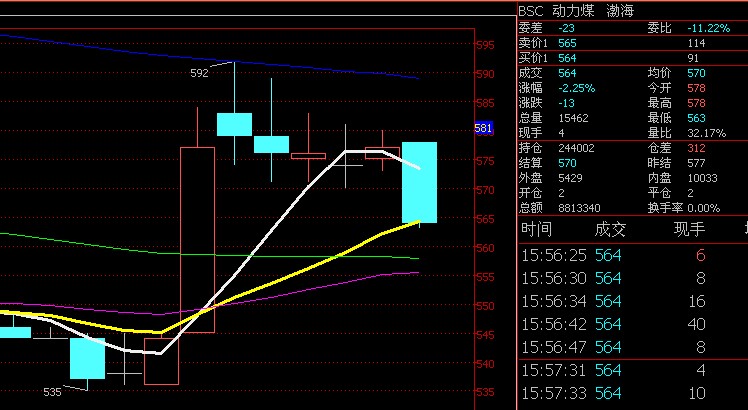Select the 总额 value 8813340
Screen dimensions: 748x410
coord(579,208)
